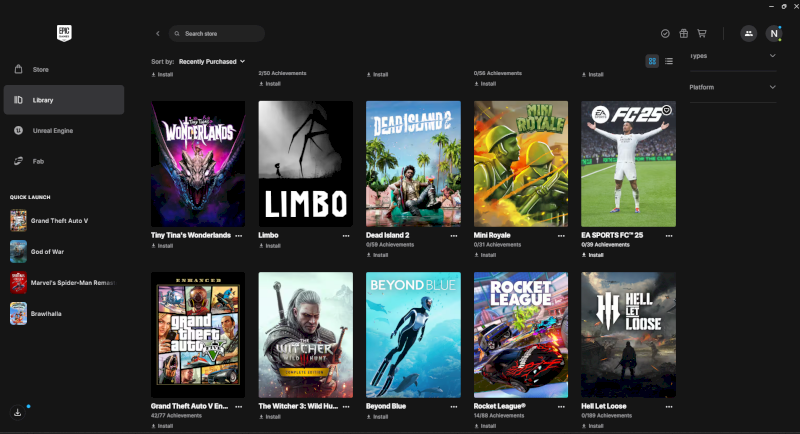Image resolution: width=800 pixels, height=434 pixels.
Task: Open the Dead Island 2 cover
Action: click(413, 164)
